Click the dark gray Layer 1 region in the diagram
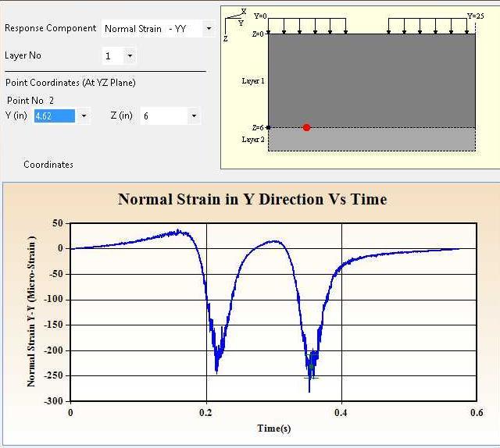500x448 pixels. (372, 80)
